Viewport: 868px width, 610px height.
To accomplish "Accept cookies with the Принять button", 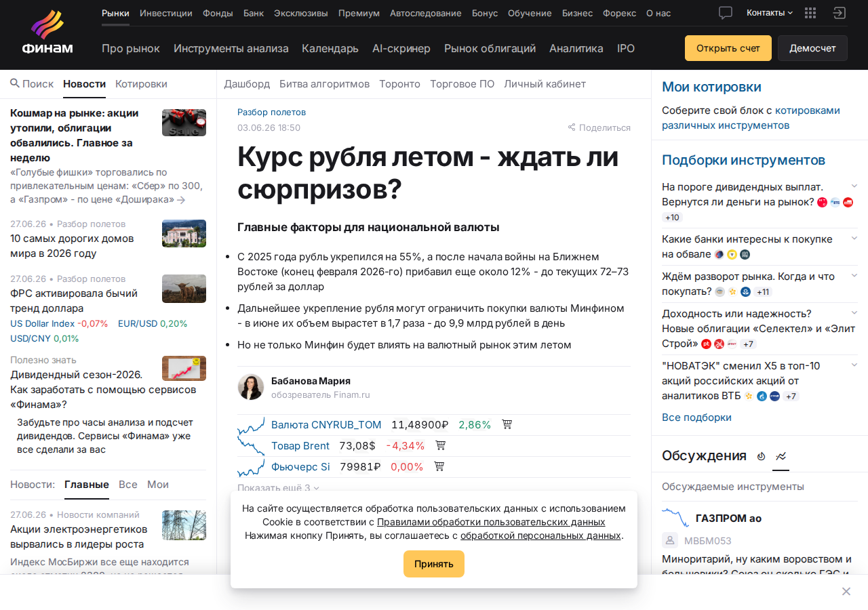I will pyautogui.click(x=434, y=564).
